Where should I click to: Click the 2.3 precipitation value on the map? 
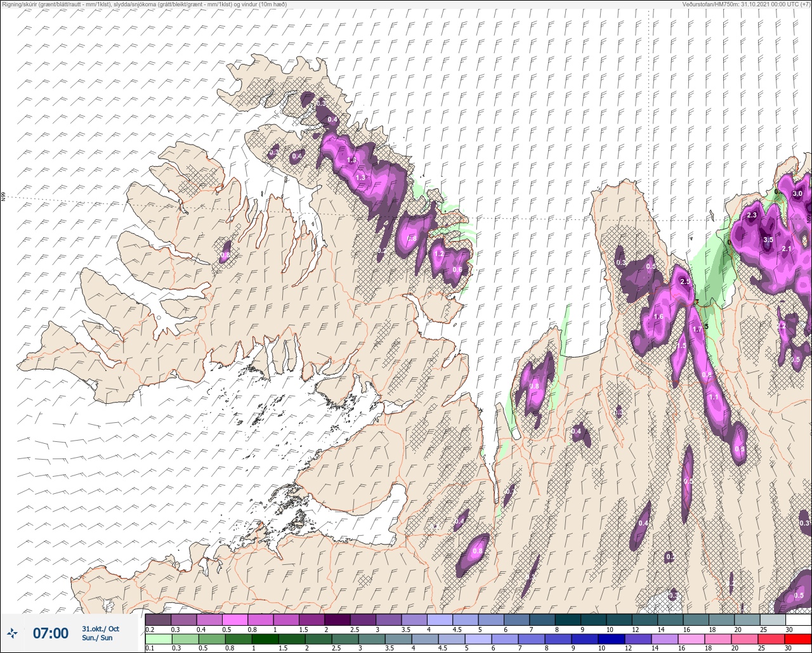752,216
